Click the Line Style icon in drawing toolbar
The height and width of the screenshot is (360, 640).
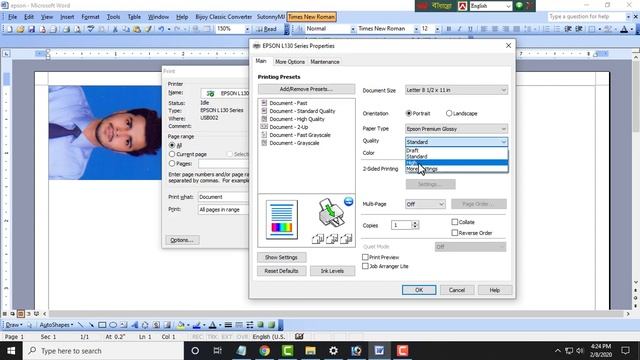228,325
